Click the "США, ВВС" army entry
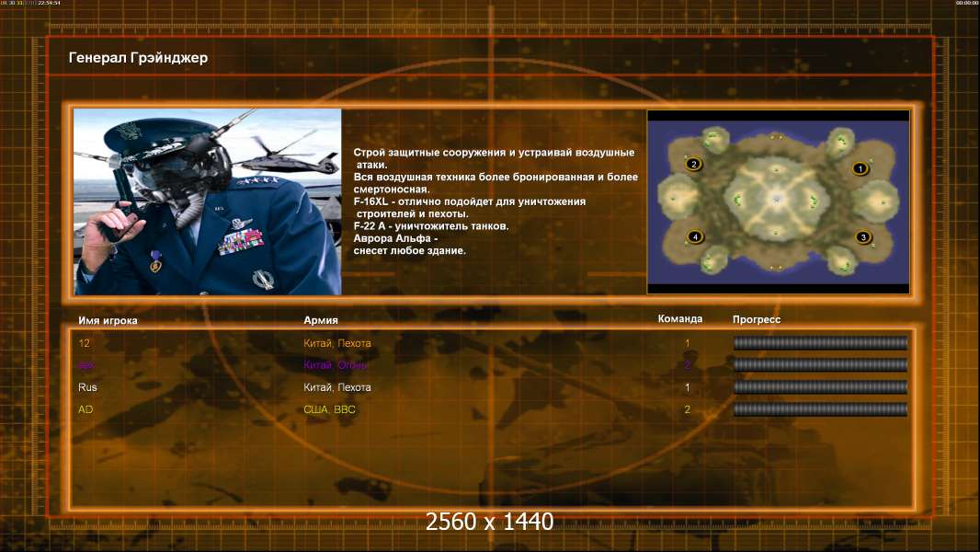980x552 pixels. [x=329, y=409]
